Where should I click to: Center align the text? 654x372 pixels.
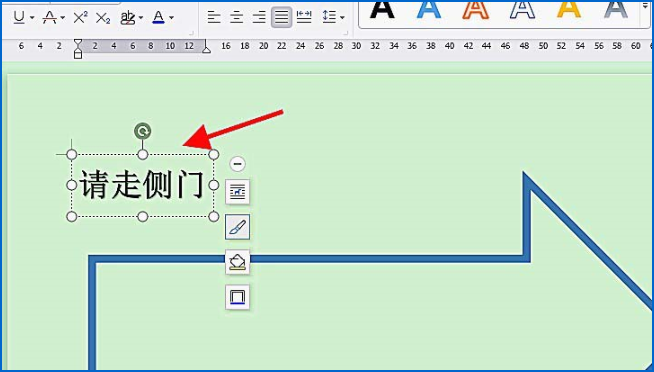[x=236, y=18]
